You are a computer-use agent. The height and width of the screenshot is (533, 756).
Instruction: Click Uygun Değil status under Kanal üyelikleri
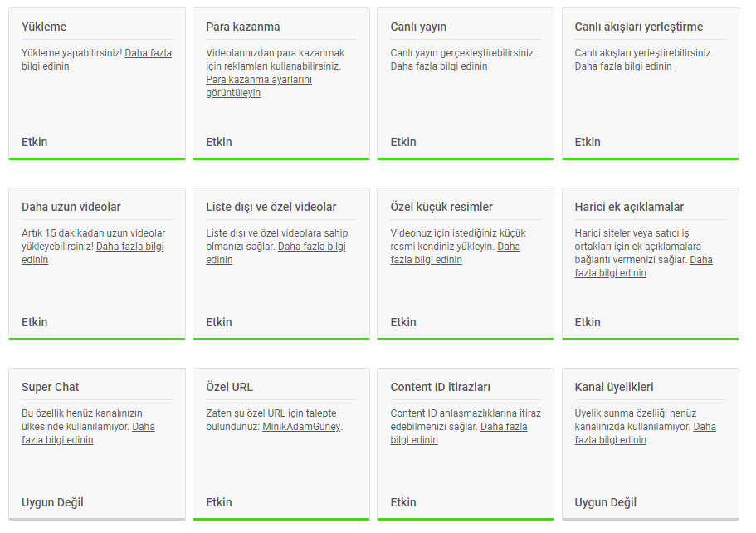point(605,502)
